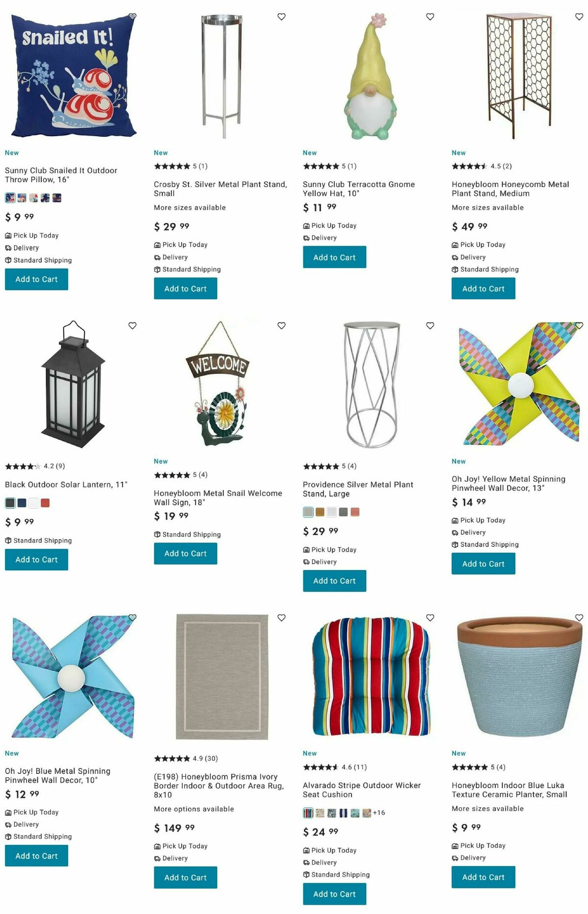Open Oh Joy! Yellow Pinwheel product title link
Viewport: 588px width, 914px height.
[x=508, y=483]
